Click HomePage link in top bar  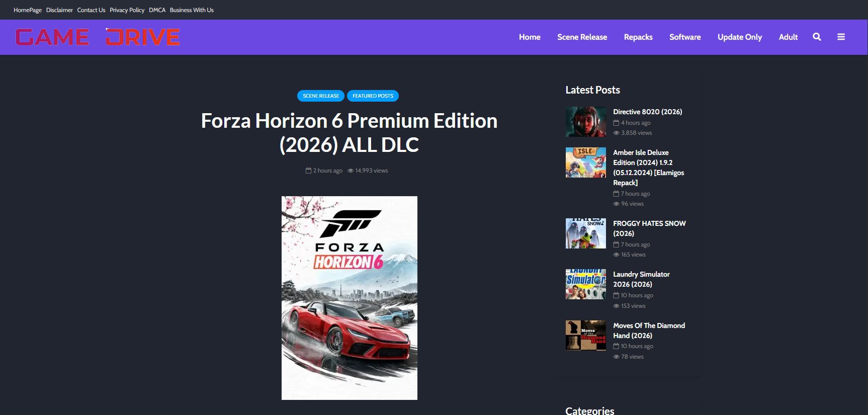pos(28,10)
